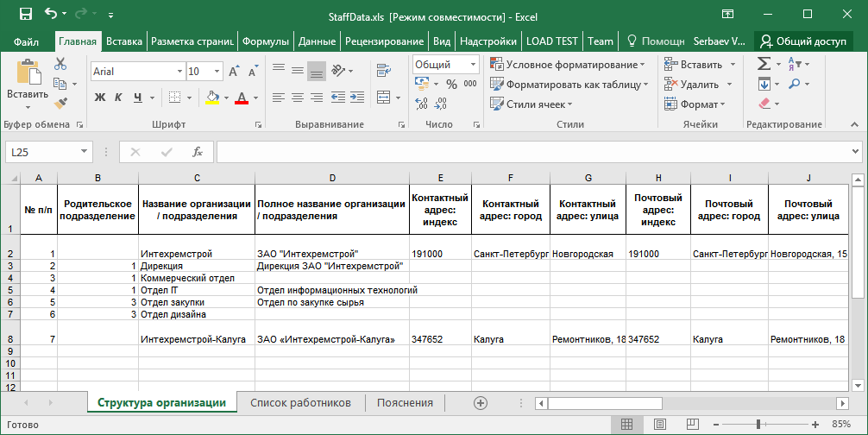Open the font size dropdown showing 10
The image size is (868, 435).
(217, 72)
